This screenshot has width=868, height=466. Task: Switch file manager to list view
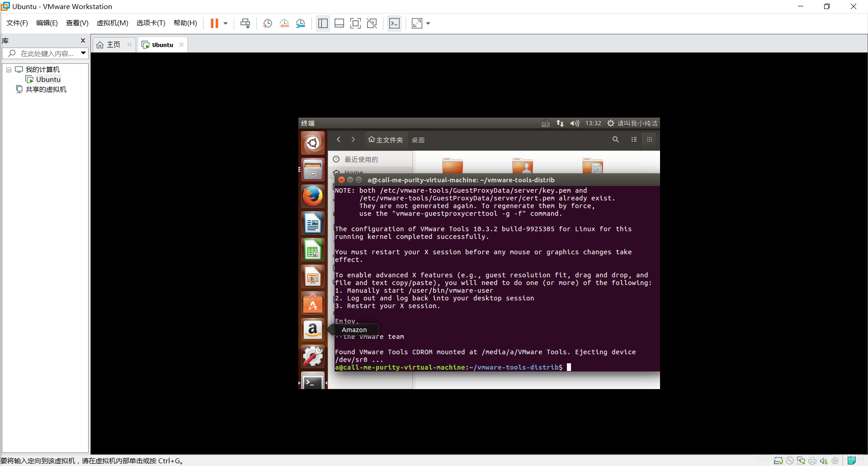point(634,140)
